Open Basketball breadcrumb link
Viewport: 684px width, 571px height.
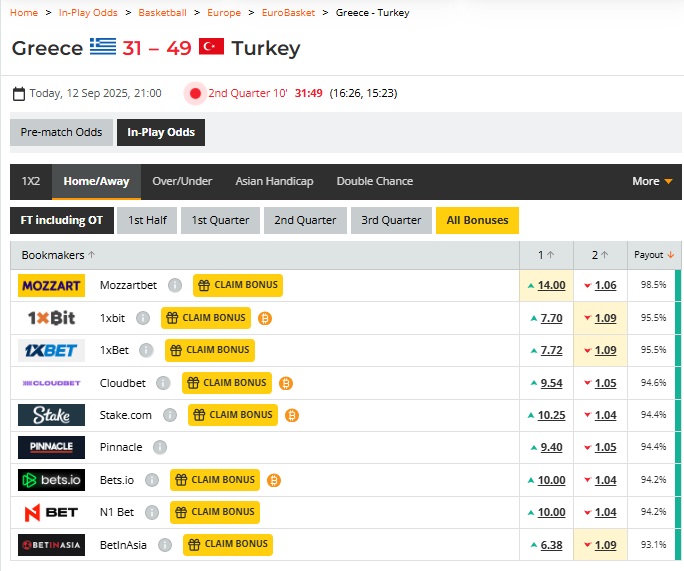tap(162, 13)
